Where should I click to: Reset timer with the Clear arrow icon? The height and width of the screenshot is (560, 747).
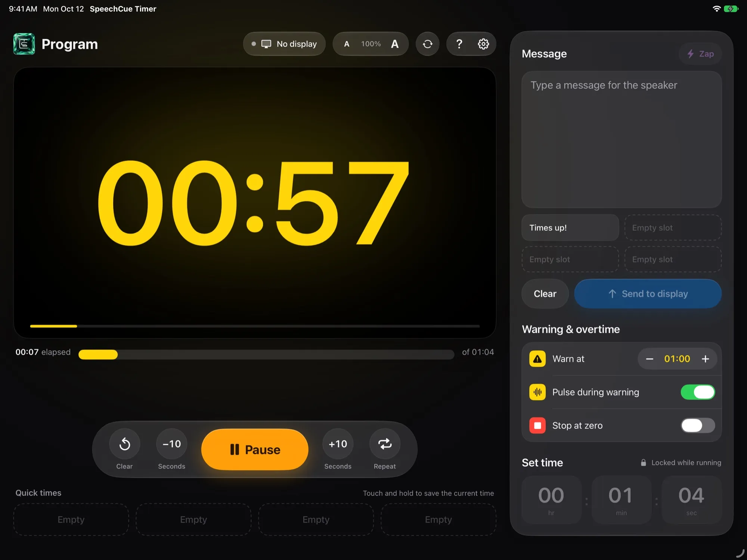point(124,444)
